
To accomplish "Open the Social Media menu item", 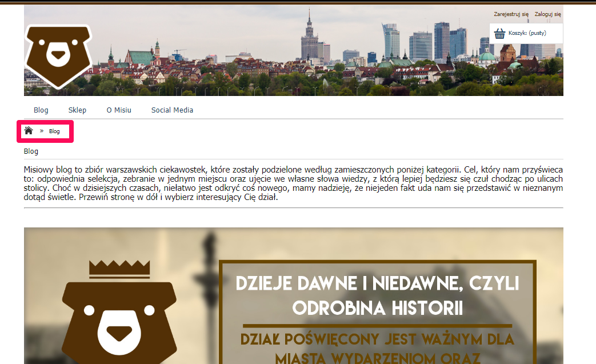I will click(x=172, y=110).
